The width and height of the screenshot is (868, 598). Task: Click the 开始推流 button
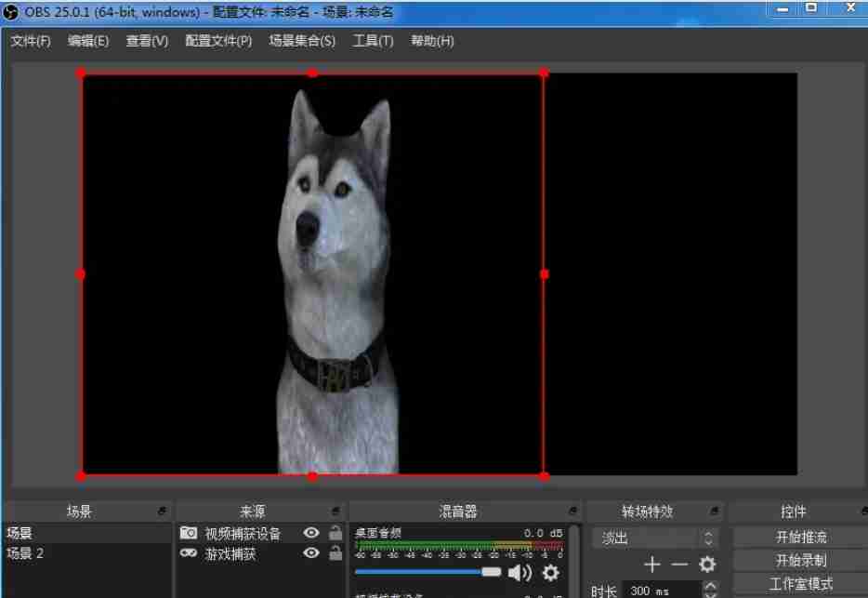[x=800, y=538]
